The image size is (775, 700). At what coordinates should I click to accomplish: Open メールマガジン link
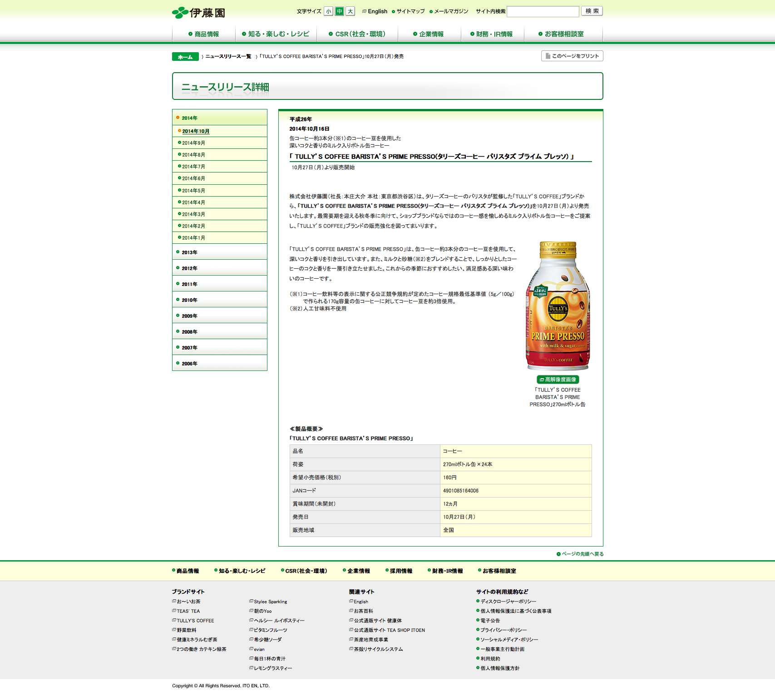pos(449,11)
